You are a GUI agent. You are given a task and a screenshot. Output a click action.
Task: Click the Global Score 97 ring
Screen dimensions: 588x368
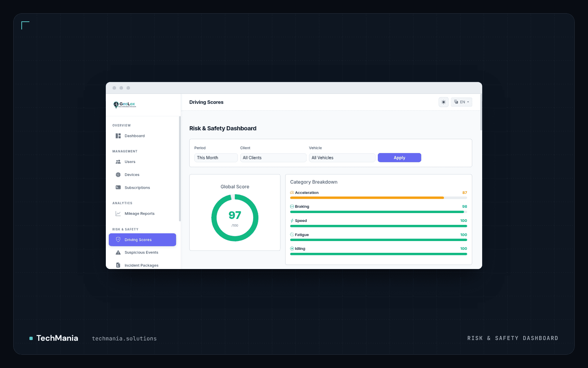(235, 218)
